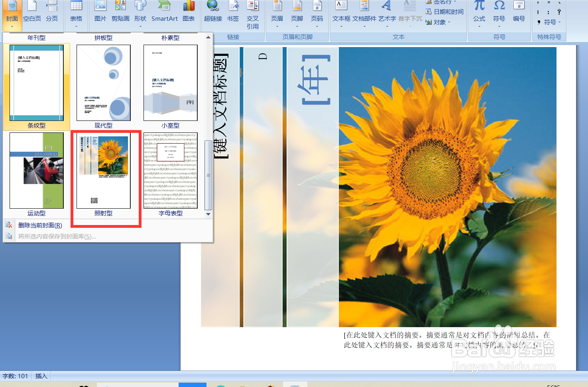Image resolution: width=588 pixels, height=387 pixels.
Task: Click the [年] year placeholder in document
Action: pyautogui.click(x=316, y=80)
